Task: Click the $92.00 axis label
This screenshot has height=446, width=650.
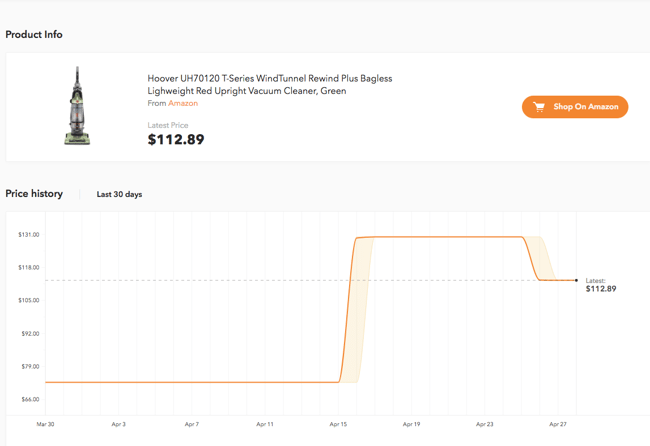Action: click(x=30, y=333)
